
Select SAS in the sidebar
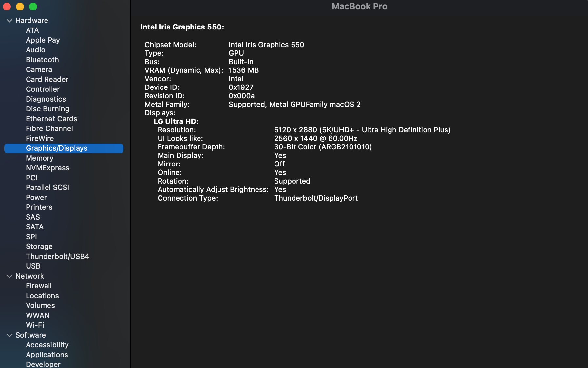[33, 217]
